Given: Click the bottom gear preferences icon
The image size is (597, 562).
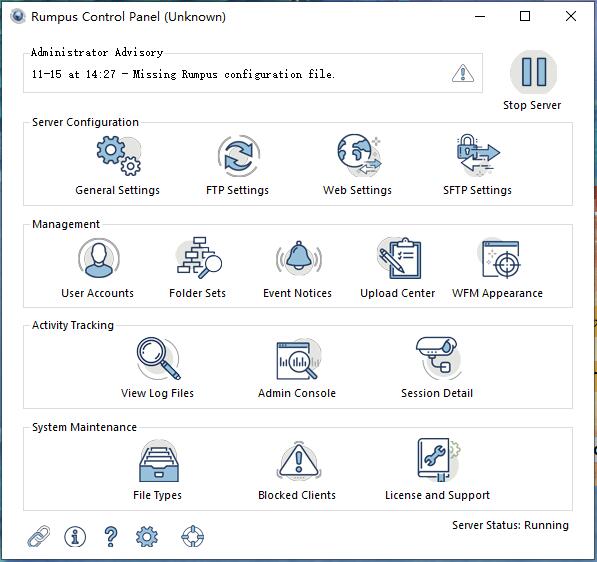Looking at the screenshot, I should click(147, 537).
